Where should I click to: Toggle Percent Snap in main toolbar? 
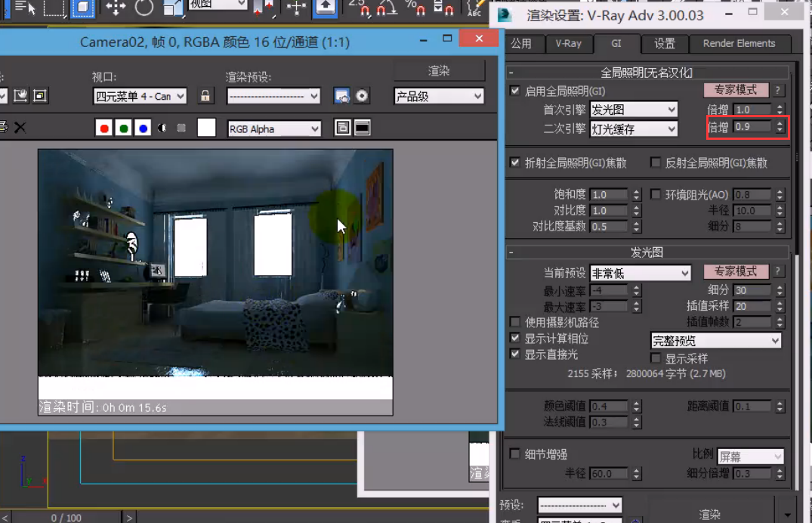coord(415,8)
